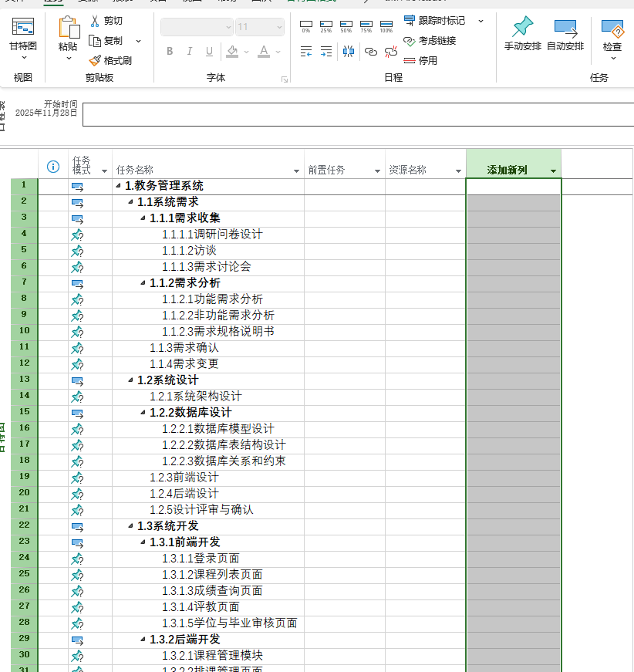The height and width of the screenshot is (672, 634).
Task: Open the Inspect (检查) task button
Action: point(612,39)
